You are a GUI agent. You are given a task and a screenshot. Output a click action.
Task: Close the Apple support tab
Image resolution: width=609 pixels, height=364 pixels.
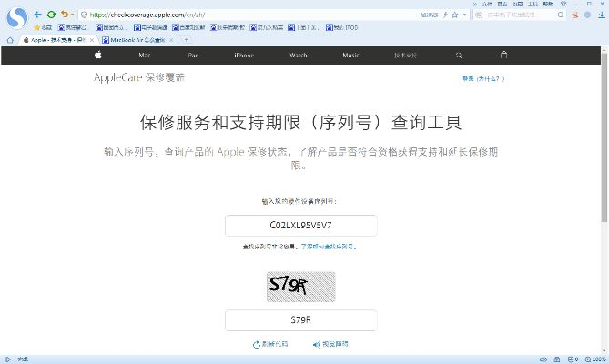pos(92,40)
